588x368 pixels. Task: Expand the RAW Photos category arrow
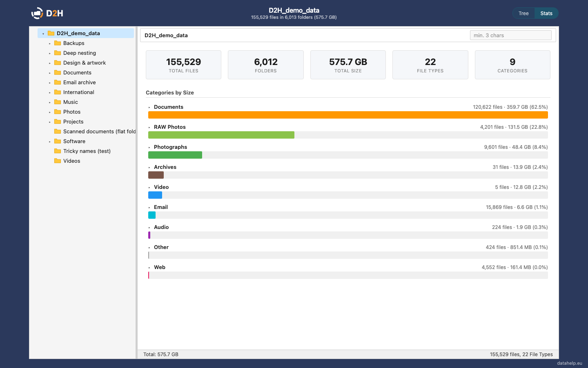(149, 127)
